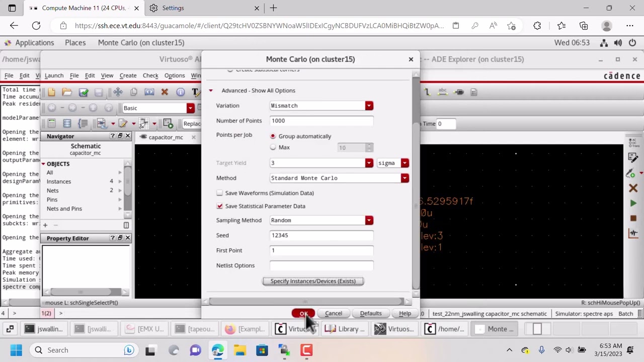This screenshot has width=644, height=362.
Task: Select the Max points per job radio
Action: (x=273, y=147)
